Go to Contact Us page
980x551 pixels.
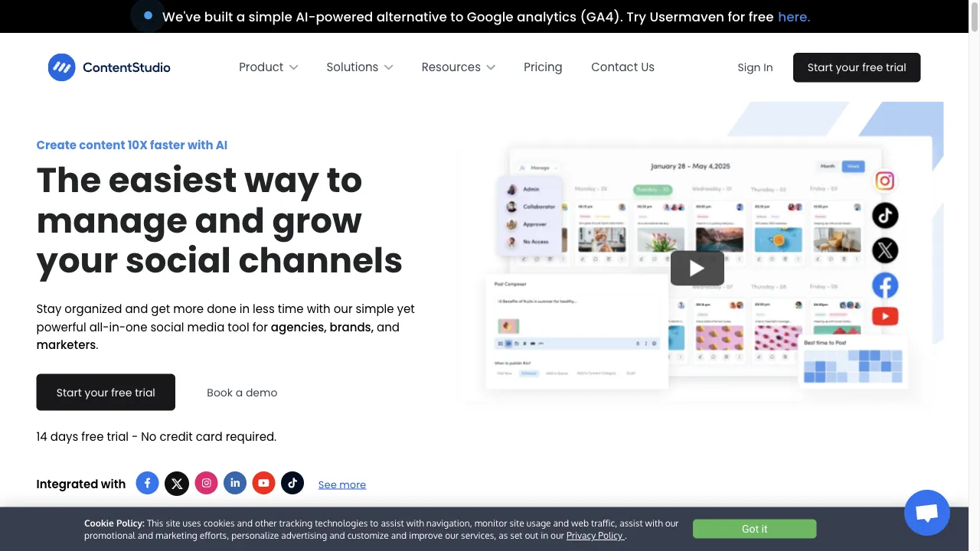(622, 67)
